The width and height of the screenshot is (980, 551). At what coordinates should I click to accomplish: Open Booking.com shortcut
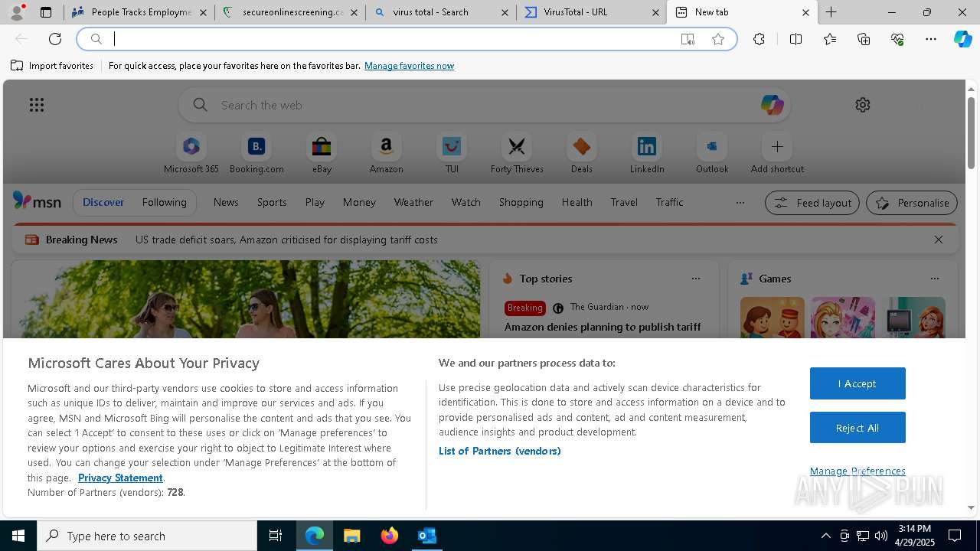click(x=256, y=154)
